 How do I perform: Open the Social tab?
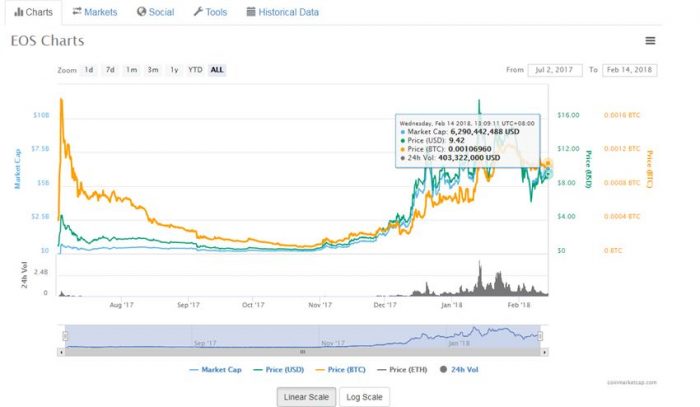click(x=155, y=12)
